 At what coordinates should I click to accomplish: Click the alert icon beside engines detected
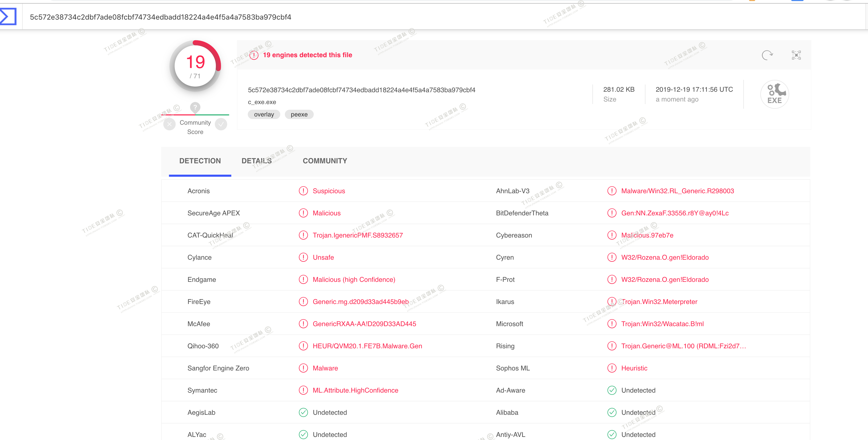pyautogui.click(x=254, y=55)
